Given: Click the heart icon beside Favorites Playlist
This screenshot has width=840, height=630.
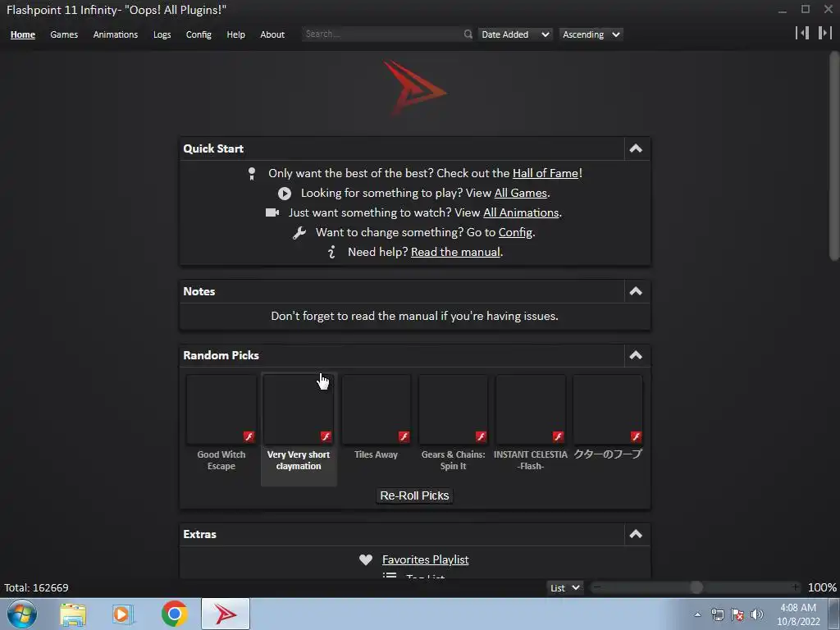Looking at the screenshot, I should (366, 559).
